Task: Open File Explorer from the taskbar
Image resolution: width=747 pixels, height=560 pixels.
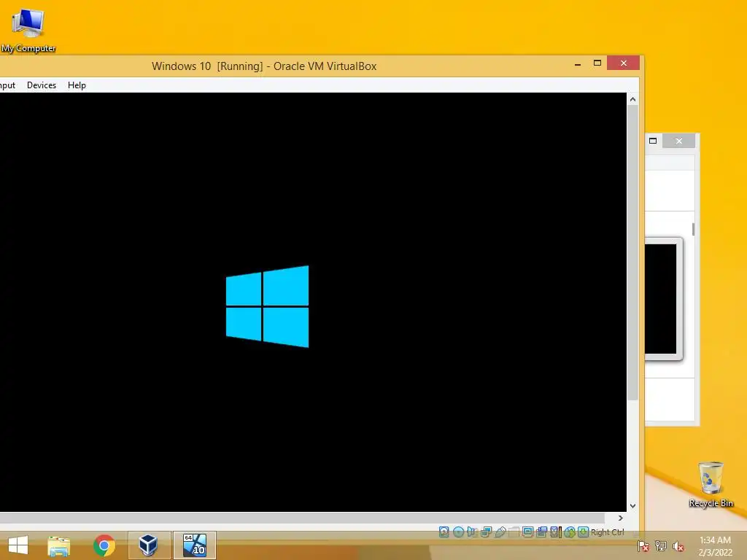Action: pyautogui.click(x=59, y=545)
